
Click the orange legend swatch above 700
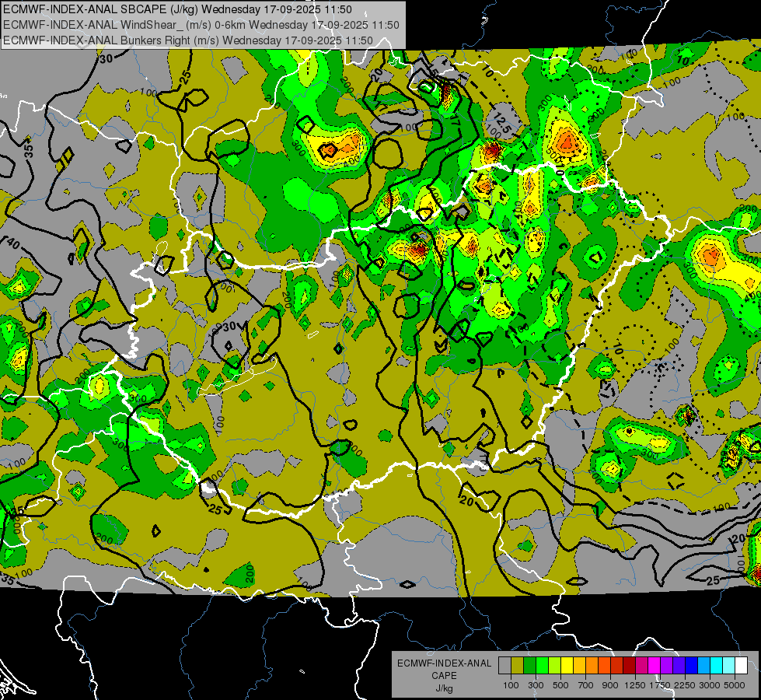[x=592, y=665]
